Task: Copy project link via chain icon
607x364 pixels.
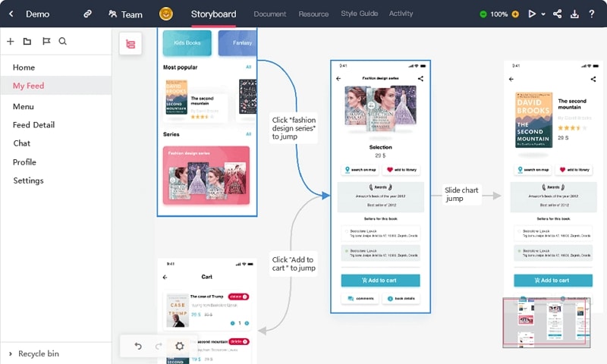Action: point(88,14)
